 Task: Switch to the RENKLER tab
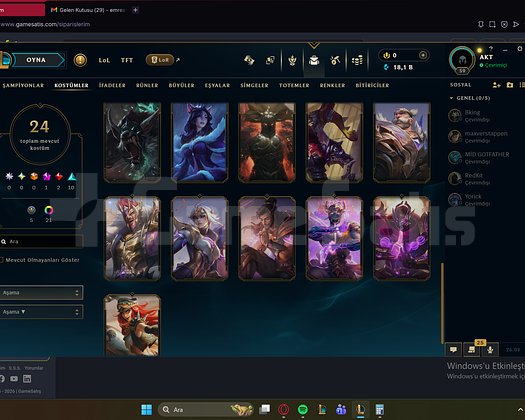click(332, 85)
